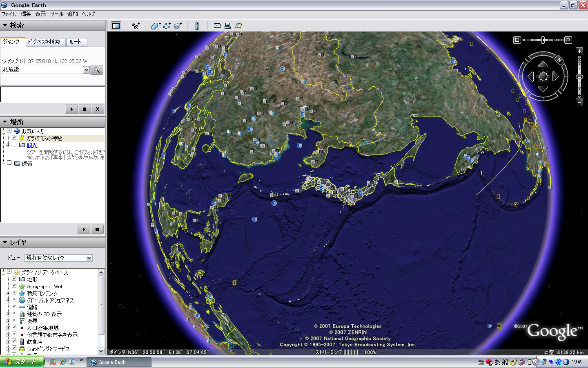Open the ファイル menu
Screen dimensions: 588x368
coord(9,14)
